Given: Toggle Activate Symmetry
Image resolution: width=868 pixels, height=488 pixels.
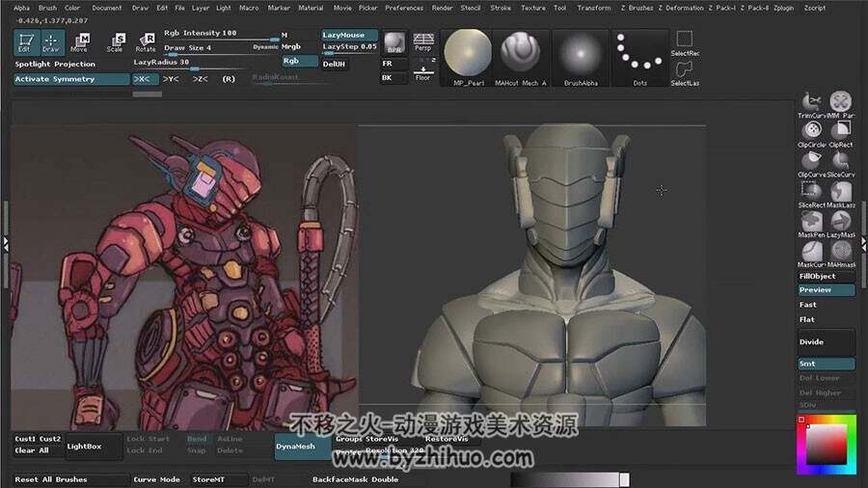Looking at the screenshot, I should tap(71, 79).
